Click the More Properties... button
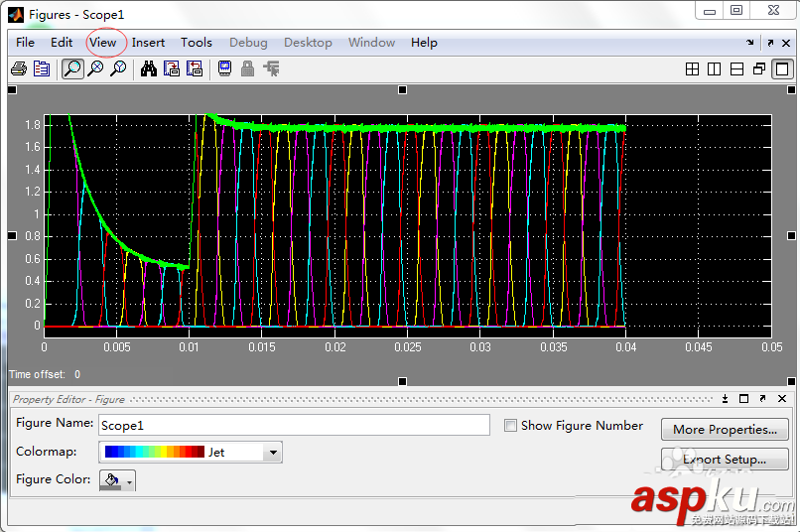Image resolution: width=800 pixels, height=532 pixels. 725,430
